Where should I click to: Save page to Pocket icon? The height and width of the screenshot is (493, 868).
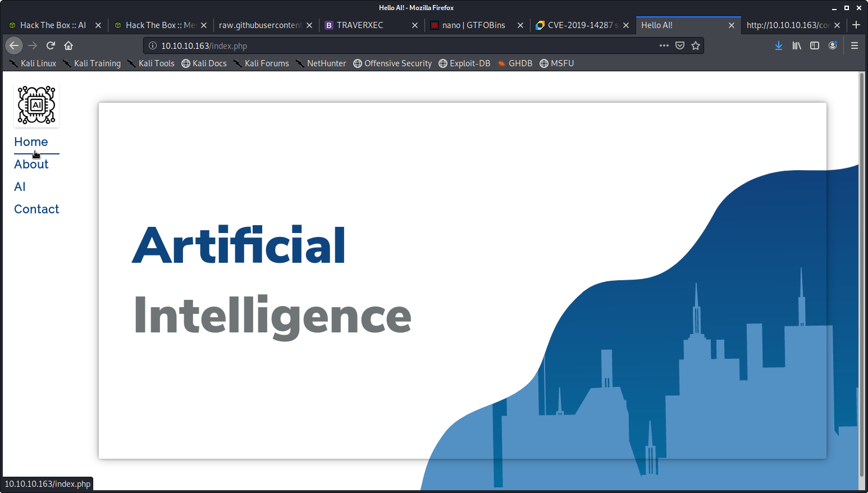(x=680, y=45)
